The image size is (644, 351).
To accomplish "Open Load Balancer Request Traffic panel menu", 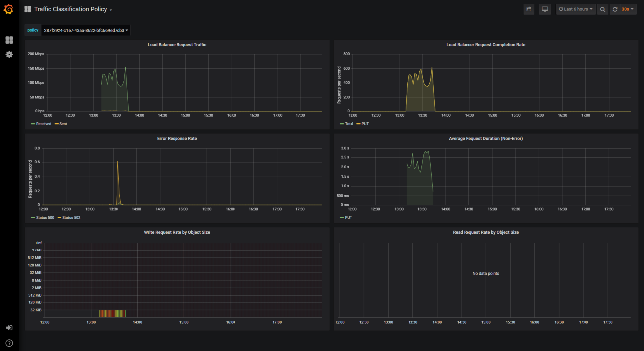I will (177, 45).
